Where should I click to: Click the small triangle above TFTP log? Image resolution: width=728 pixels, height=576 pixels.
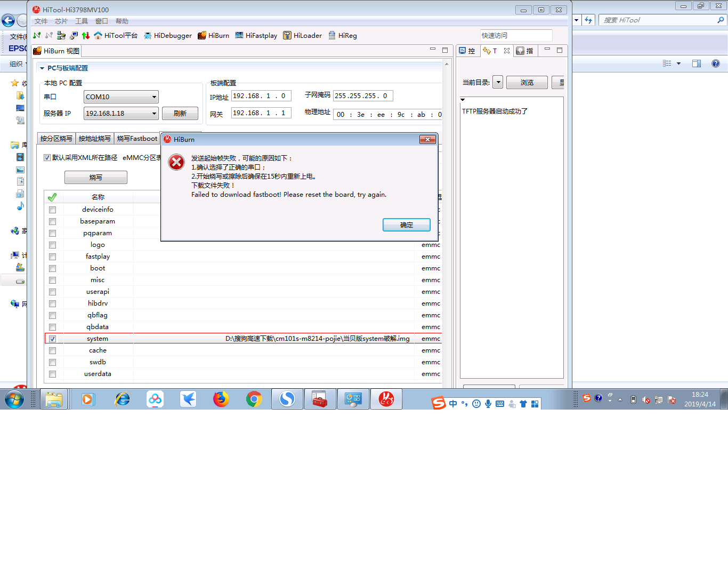(463, 100)
